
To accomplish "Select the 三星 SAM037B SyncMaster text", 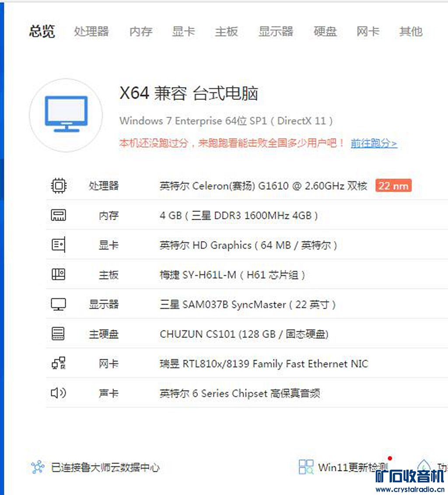I will click(x=248, y=304).
